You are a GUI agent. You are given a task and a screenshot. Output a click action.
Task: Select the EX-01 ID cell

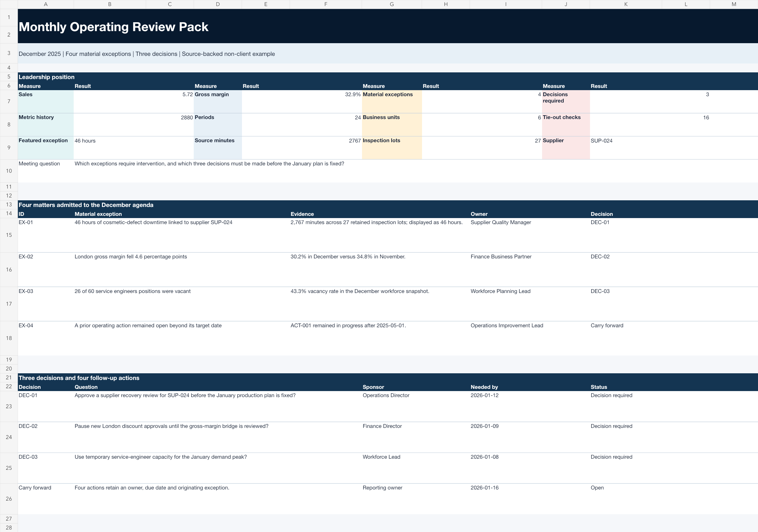45,235
